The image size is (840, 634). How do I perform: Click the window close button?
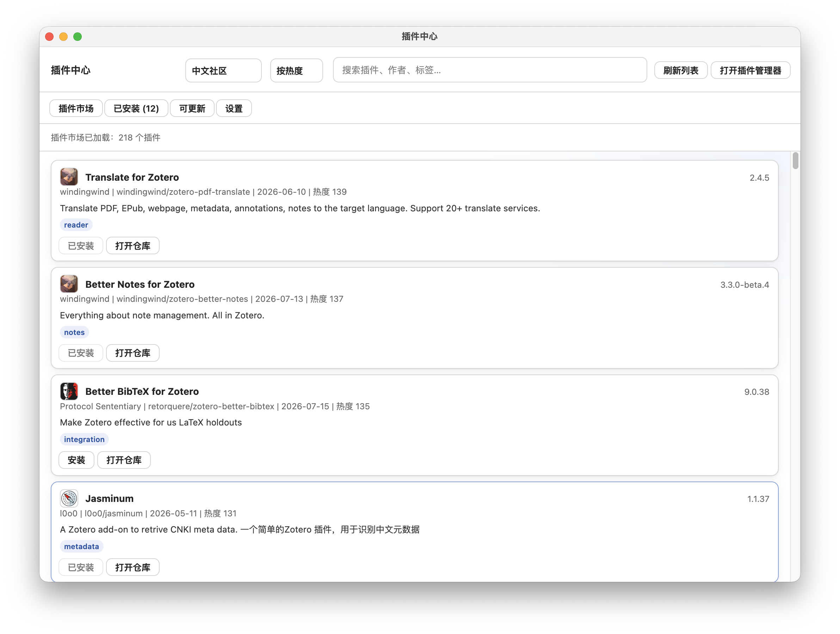click(x=49, y=36)
